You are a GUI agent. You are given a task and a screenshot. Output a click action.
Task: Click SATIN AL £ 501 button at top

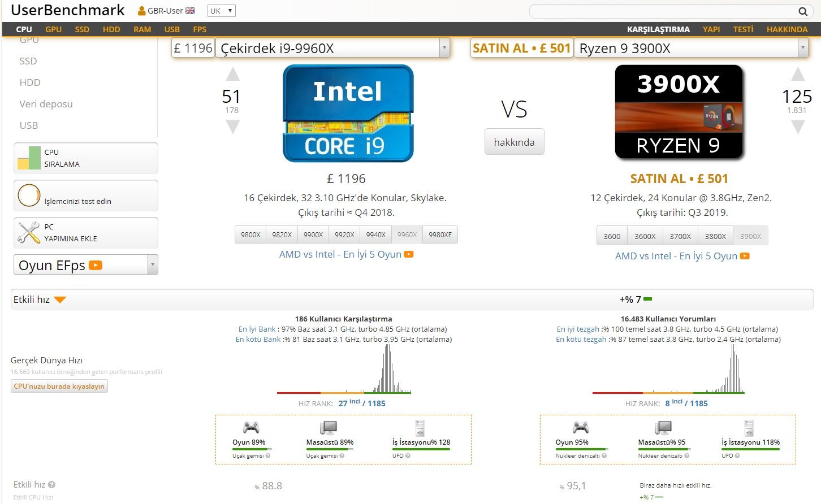pyautogui.click(x=521, y=49)
